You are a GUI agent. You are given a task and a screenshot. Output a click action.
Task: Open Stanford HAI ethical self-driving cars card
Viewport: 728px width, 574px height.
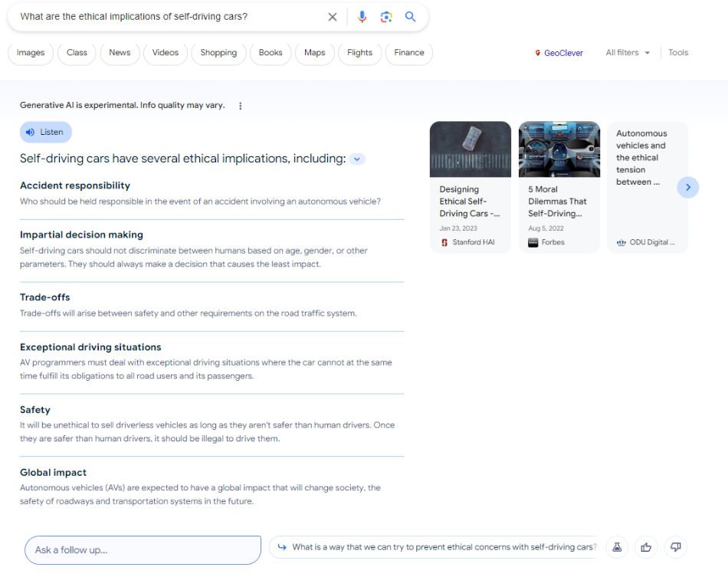coord(470,187)
